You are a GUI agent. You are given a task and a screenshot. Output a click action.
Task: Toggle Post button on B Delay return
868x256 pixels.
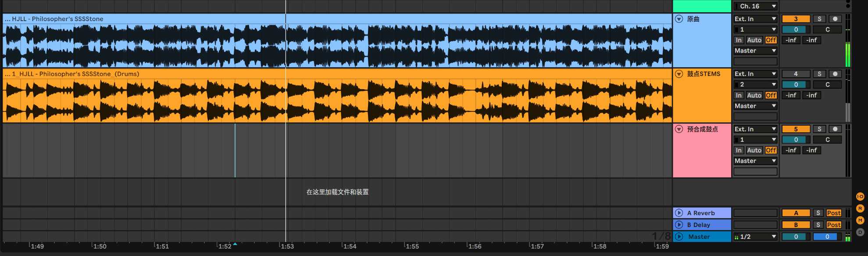833,225
